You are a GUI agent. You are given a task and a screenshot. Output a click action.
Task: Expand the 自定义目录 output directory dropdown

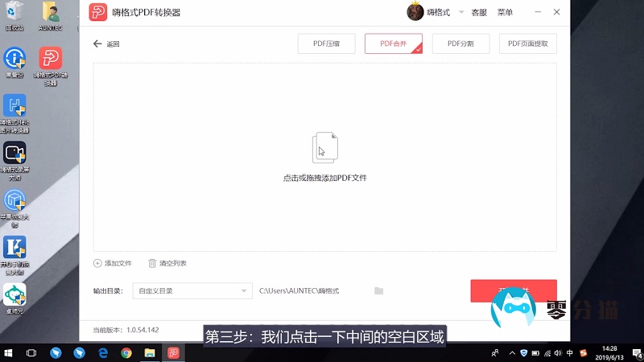245,290
